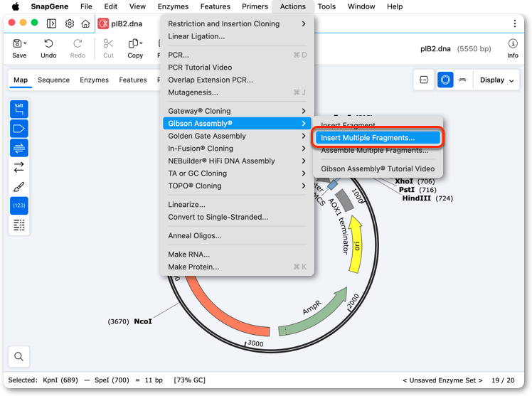Select the Map tab
This screenshot has height=396, width=532.
click(x=21, y=80)
